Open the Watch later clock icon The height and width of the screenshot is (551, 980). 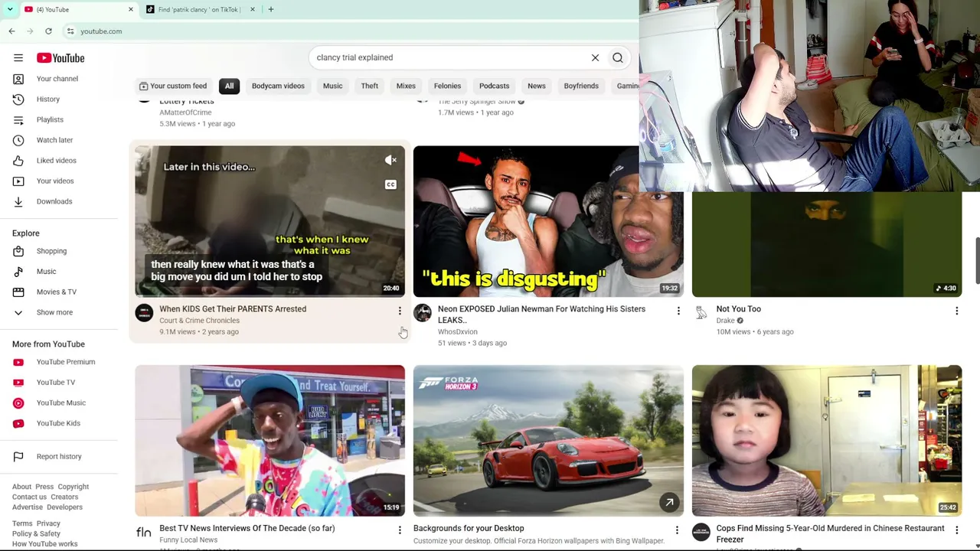coord(18,140)
